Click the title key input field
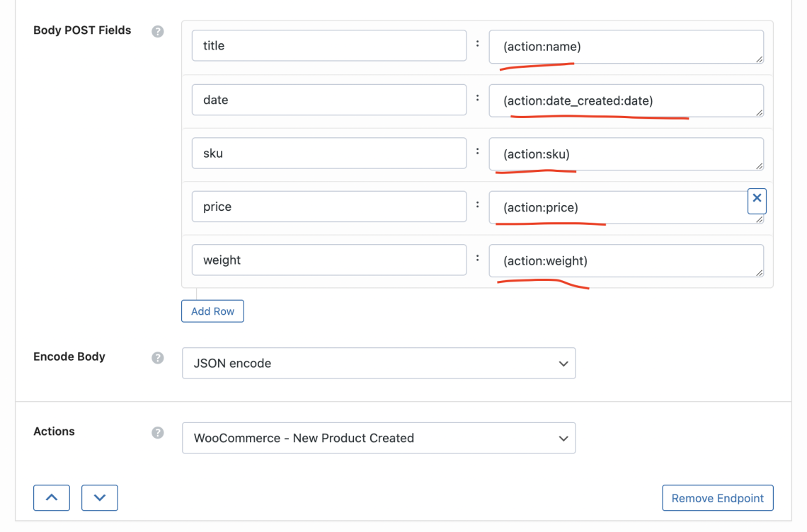 point(328,45)
